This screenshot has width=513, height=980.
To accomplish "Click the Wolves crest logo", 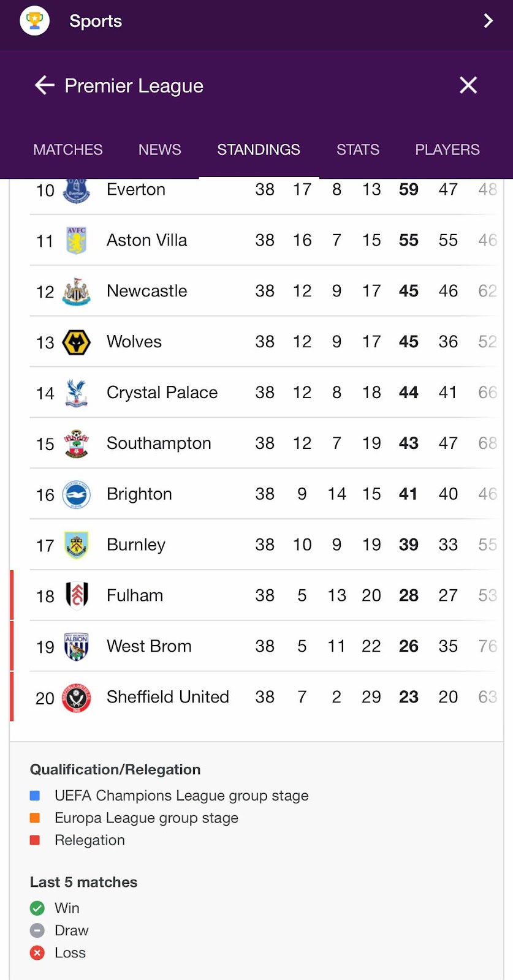I will [77, 342].
